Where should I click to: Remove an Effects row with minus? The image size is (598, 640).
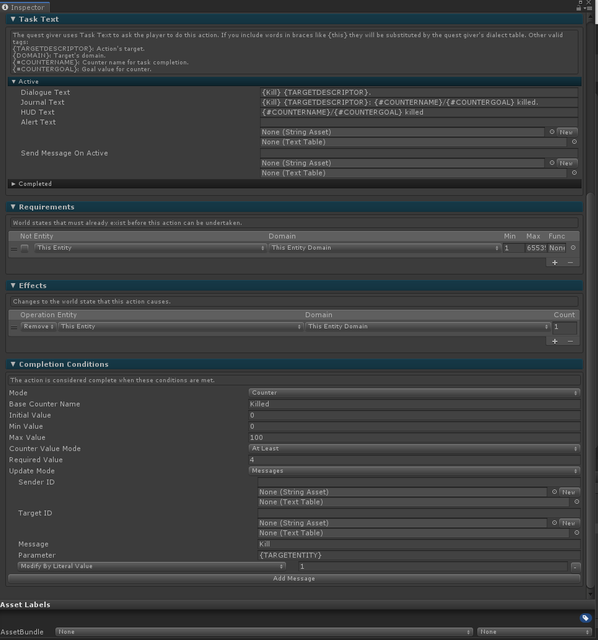coord(570,341)
